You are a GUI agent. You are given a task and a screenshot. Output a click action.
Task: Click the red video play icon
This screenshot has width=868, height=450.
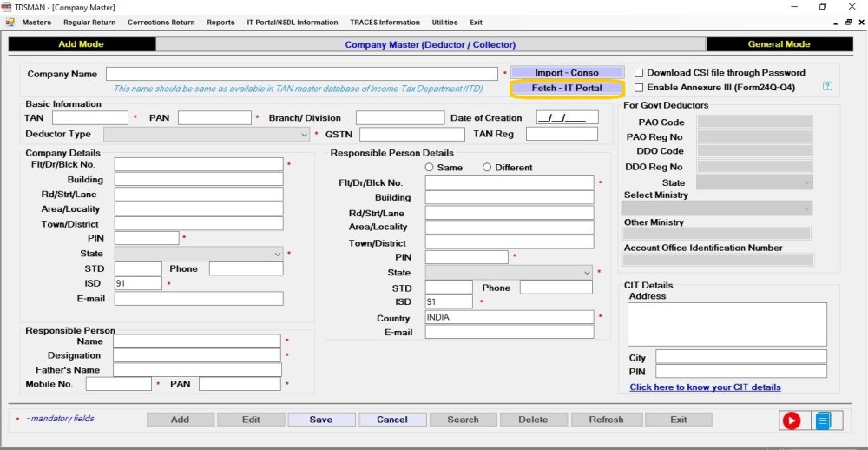click(791, 420)
